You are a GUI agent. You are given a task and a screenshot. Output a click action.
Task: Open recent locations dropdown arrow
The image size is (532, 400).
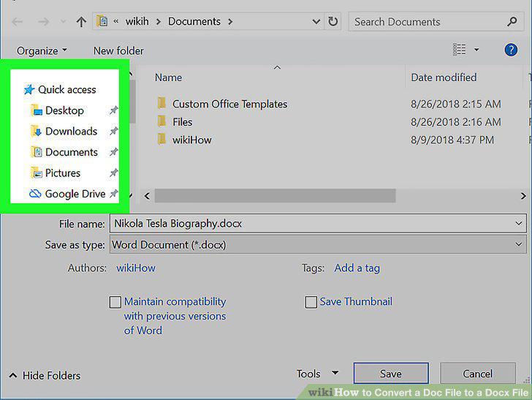click(x=63, y=22)
